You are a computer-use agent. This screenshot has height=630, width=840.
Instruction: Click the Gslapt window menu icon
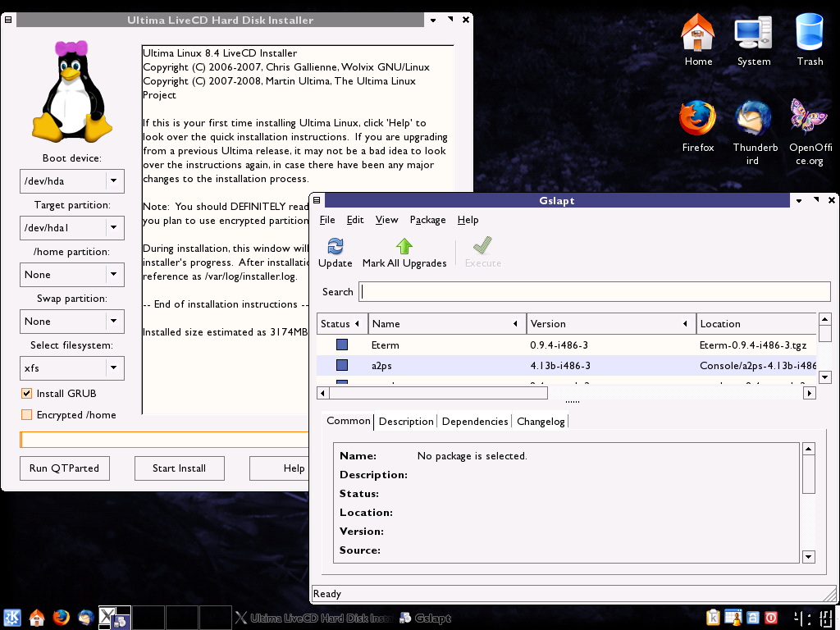coord(317,200)
